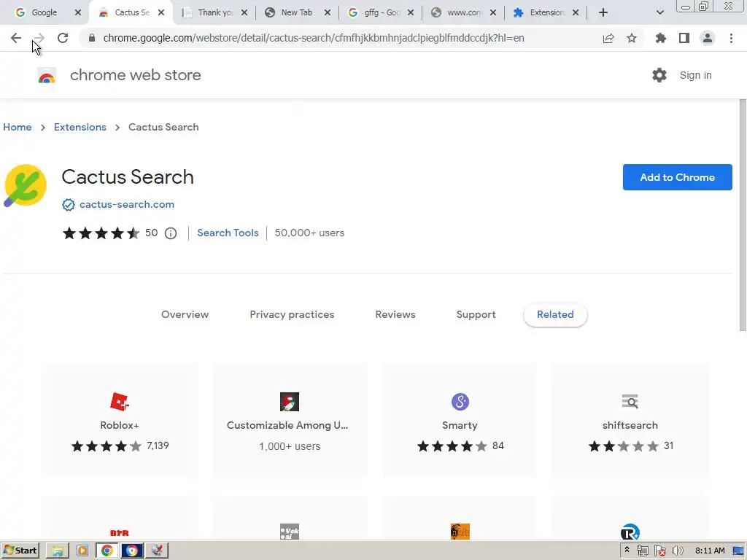The height and width of the screenshot is (560, 747).
Task: Click the star rating of Cactus Search
Action: pos(101,233)
